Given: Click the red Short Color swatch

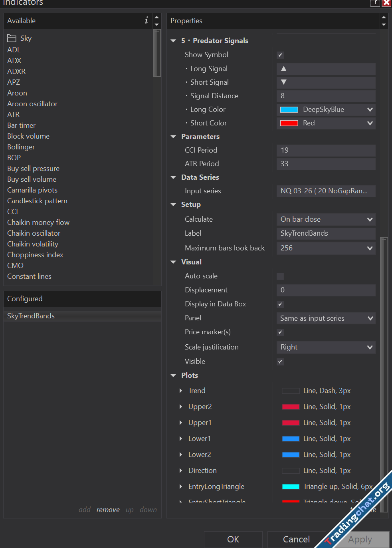Looking at the screenshot, I should 289,123.
